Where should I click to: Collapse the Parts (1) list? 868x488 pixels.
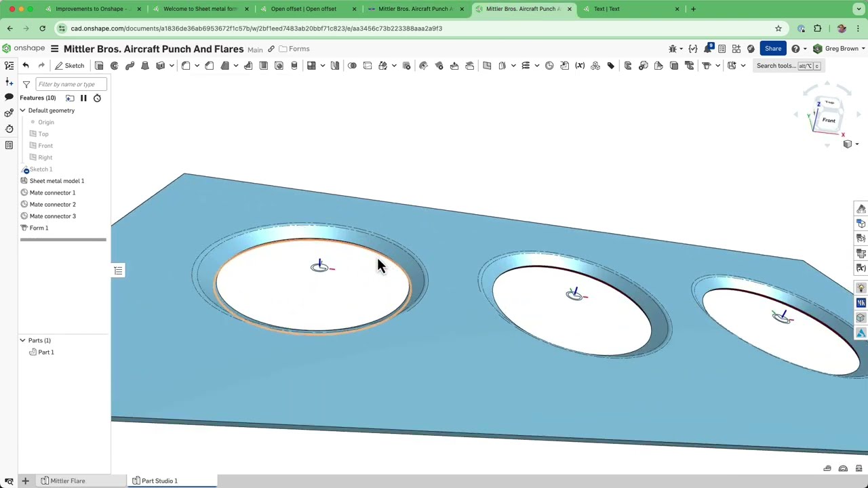pyautogui.click(x=22, y=340)
